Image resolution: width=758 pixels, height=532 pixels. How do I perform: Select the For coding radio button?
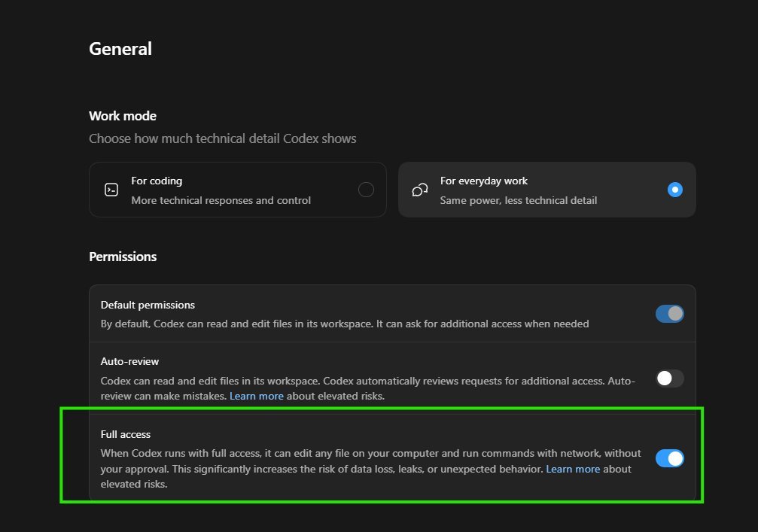366,190
